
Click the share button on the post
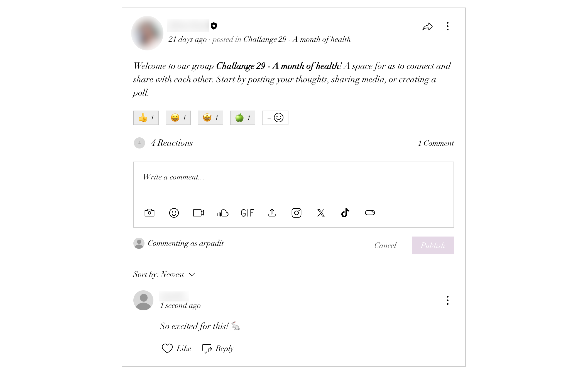(428, 26)
